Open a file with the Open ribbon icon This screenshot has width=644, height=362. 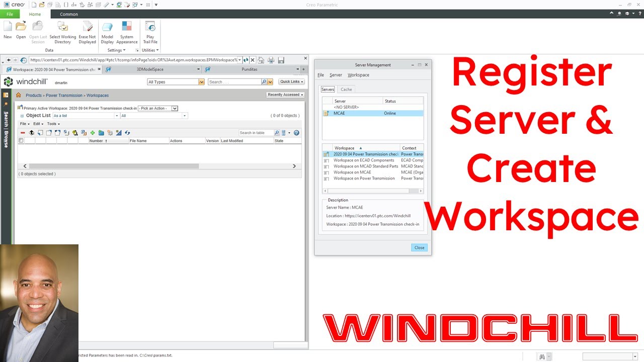(21, 30)
